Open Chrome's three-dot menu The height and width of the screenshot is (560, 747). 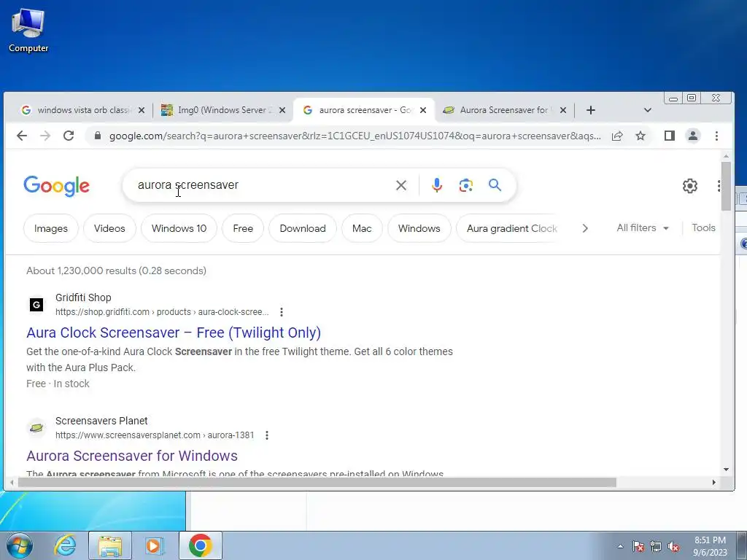(x=716, y=136)
